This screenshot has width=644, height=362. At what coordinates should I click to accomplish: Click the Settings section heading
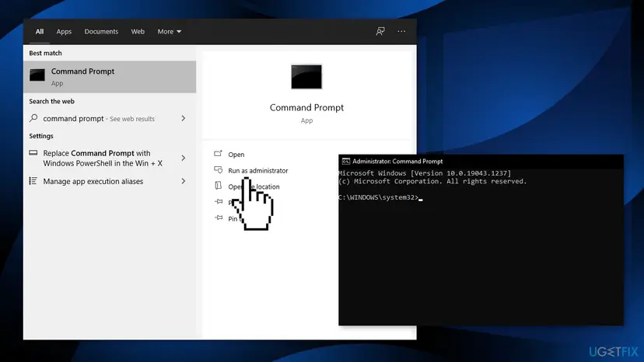click(x=41, y=136)
